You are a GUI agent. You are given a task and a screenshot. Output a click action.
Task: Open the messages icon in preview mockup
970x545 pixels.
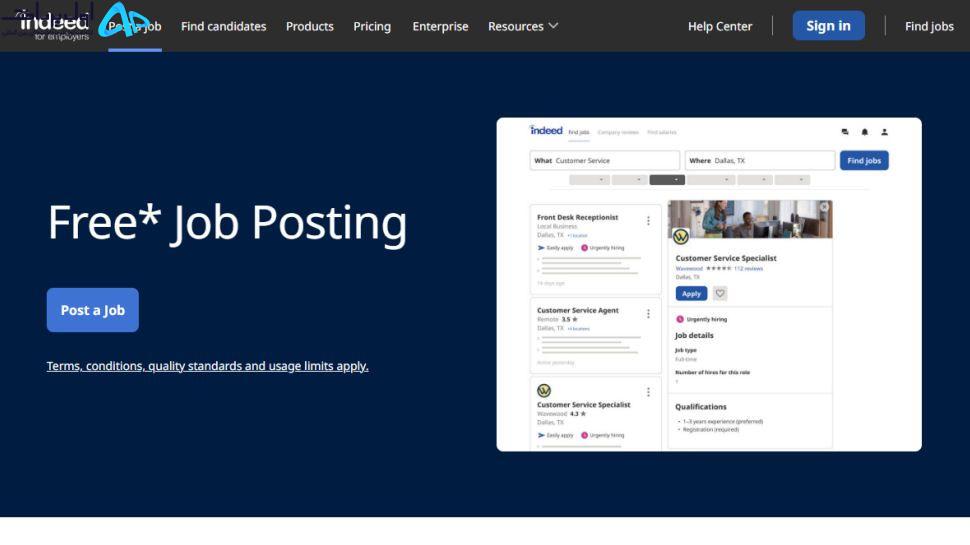(845, 132)
